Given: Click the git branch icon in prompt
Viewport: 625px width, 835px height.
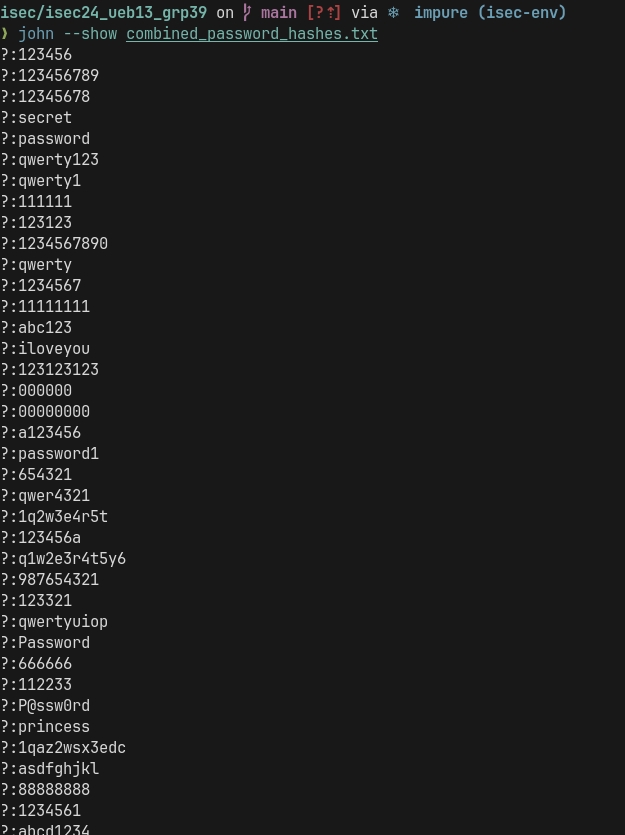Looking at the screenshot, I should (x=246, y=13).
